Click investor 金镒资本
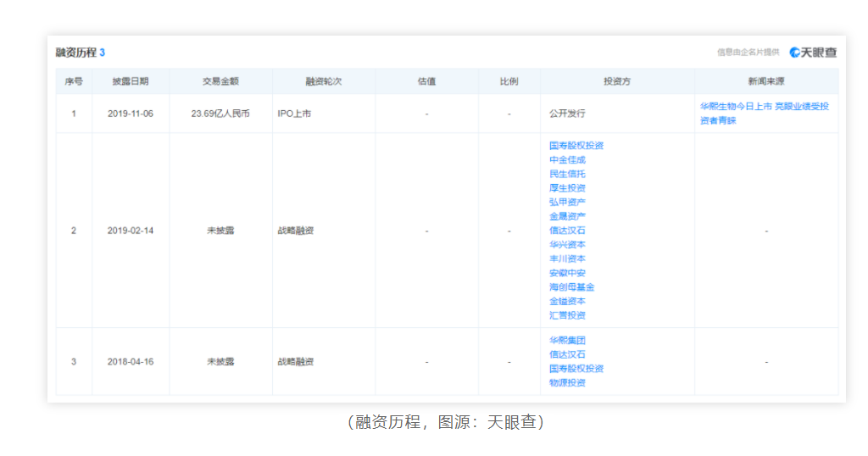The width and height of the screenshot is (868, 456). 567,301
